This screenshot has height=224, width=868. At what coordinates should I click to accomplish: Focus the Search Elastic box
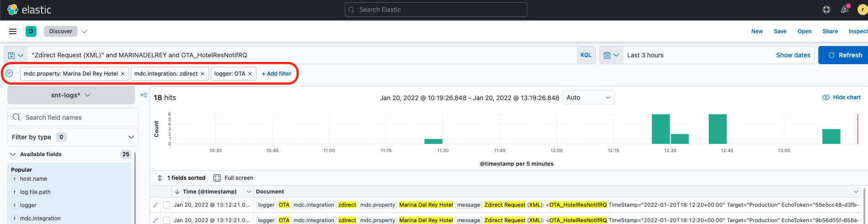pyautogui.click(x=436, y=10)
